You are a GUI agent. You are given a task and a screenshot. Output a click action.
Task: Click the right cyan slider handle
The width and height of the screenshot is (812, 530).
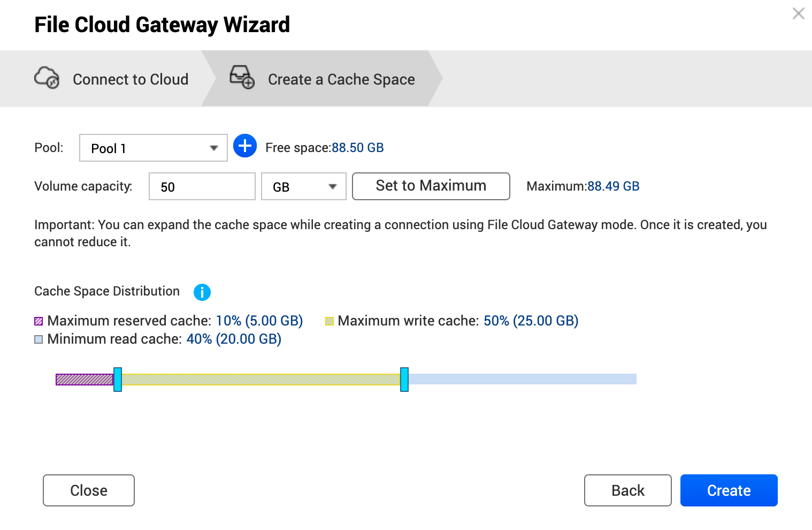coord(404,380)
